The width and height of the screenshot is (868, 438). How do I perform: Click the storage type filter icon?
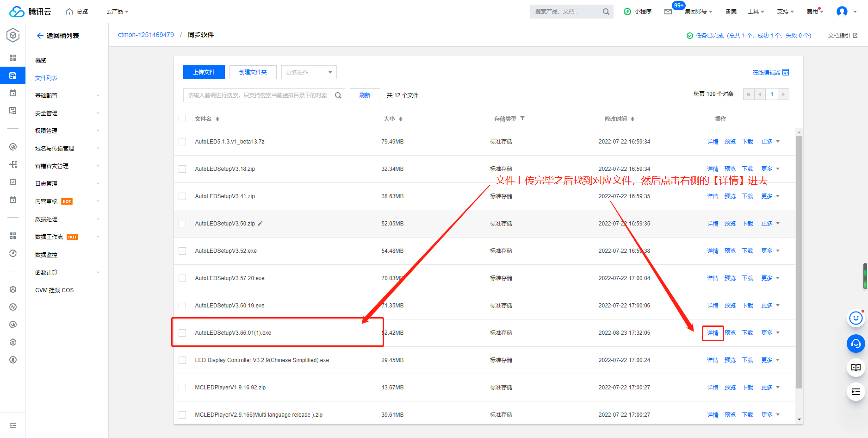pos(522,119)
